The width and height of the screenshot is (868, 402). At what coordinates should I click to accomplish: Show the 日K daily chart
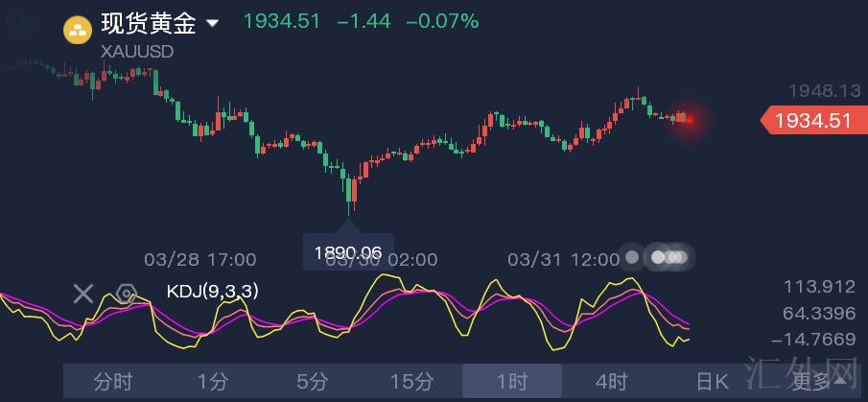pos(712,382)
